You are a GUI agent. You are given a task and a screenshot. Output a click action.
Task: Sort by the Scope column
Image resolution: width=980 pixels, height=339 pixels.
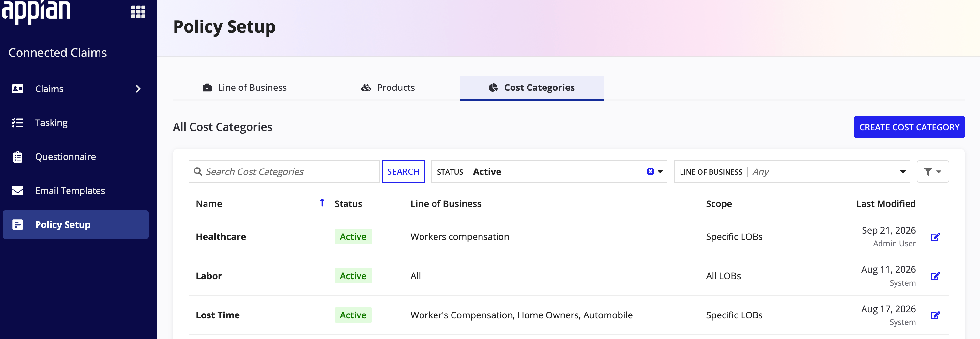[719, 204]
